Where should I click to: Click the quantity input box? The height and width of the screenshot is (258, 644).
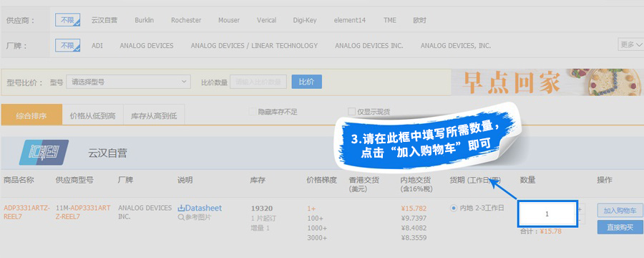click(547, 214)
